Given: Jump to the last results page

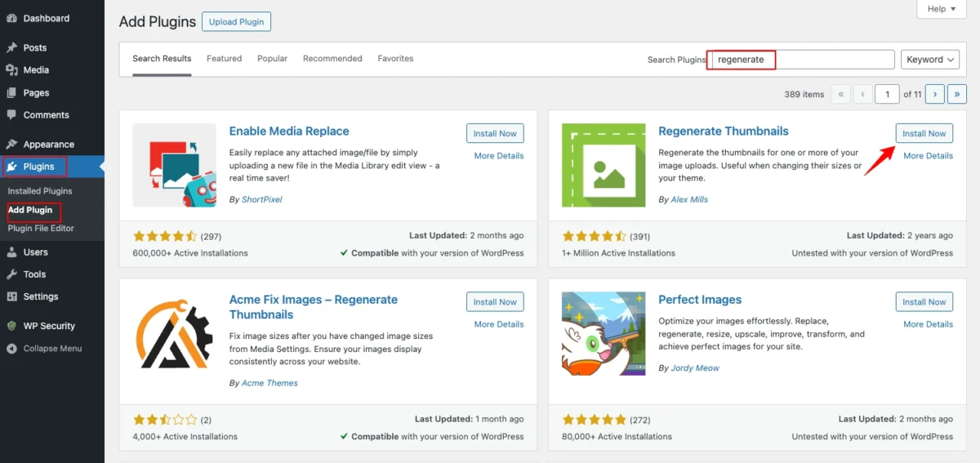Looking at the screenshot, I should [959, 94].
